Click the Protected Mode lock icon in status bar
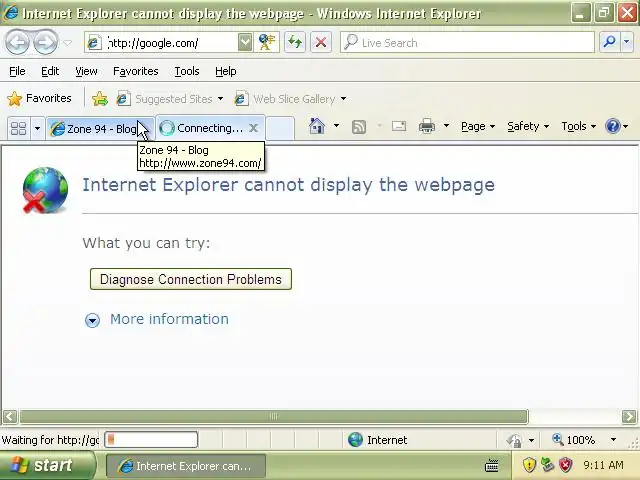This screenshot has width=640, height=480. click(514, 440)
